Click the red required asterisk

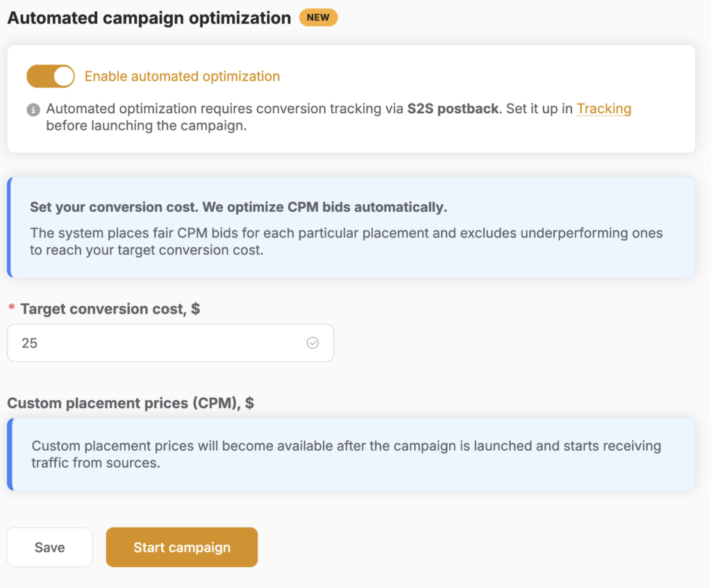12,308
